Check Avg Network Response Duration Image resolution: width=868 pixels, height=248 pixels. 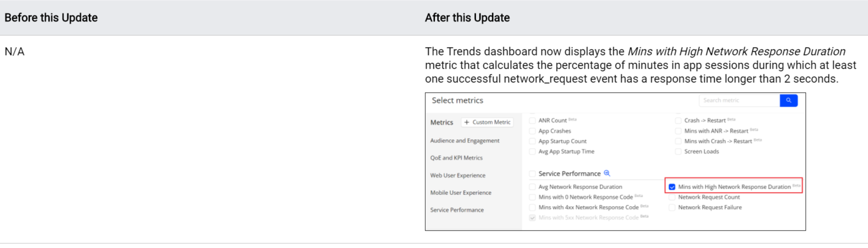coord(532,187)
